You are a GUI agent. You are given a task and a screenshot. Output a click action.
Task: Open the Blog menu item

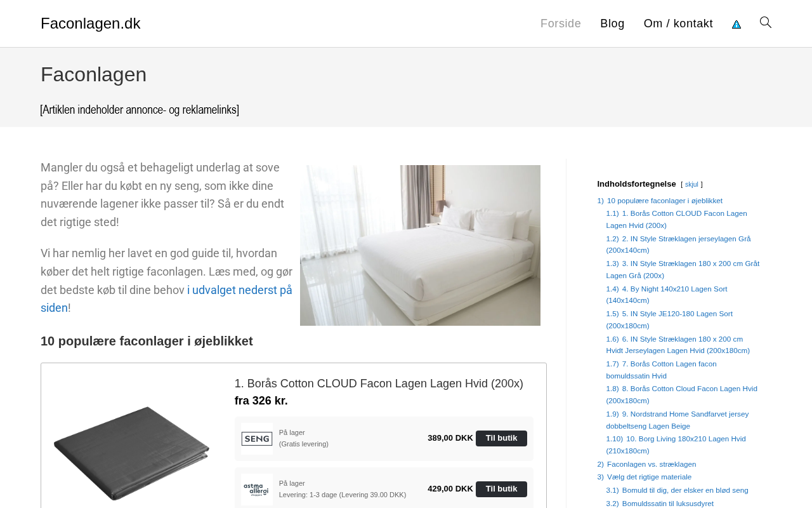point(612,23)
